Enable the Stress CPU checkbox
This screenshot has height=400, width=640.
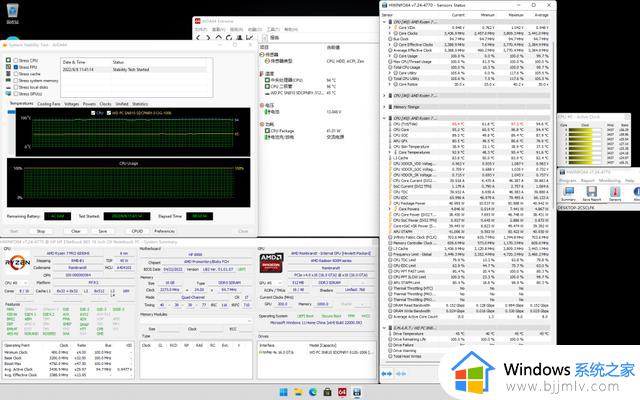16,60
